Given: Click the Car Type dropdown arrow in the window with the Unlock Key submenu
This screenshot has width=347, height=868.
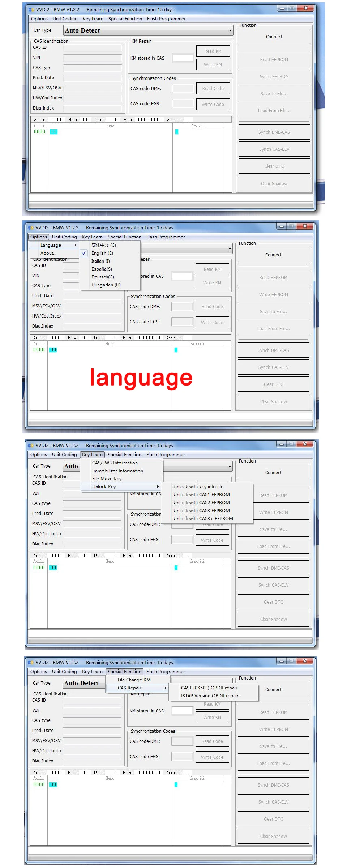Looking at the screenshot, I should (x=230, y=467).
